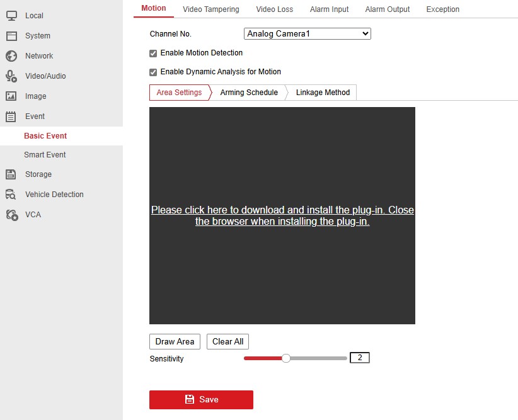This screenshot has width=518, height=420.
Task: Click the Local monitor icon in sidebar
Action: (x=11, y=15)
